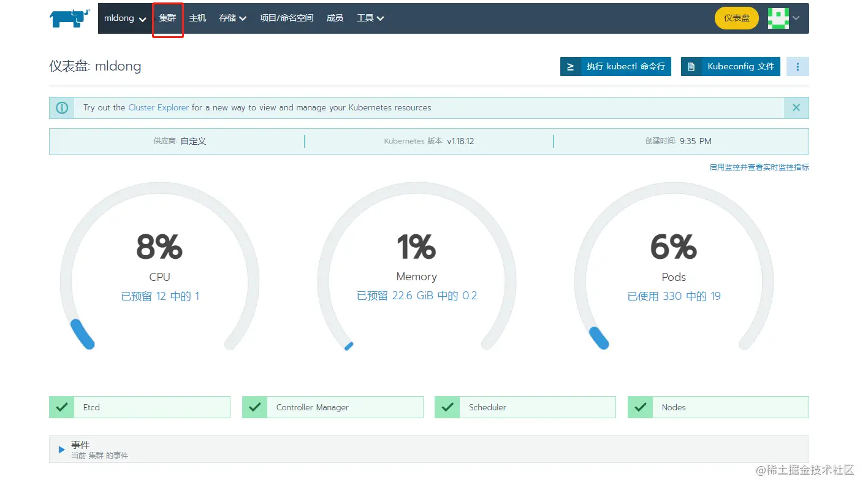Select the Scheduler status label
The width and height of the screenshot is (868, 490).
coord(487,407)
